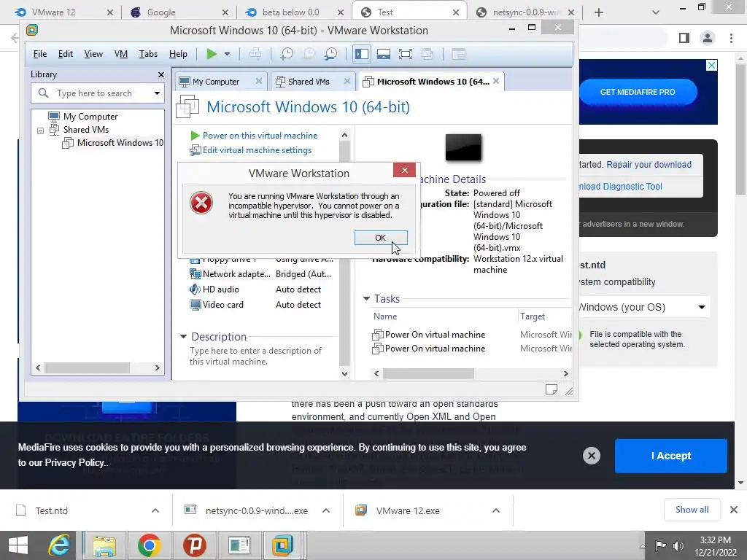Open the Chrome three-dot menu
This screenshot has width=747, height=560.
pyautogui.click(x=731, y=38)
